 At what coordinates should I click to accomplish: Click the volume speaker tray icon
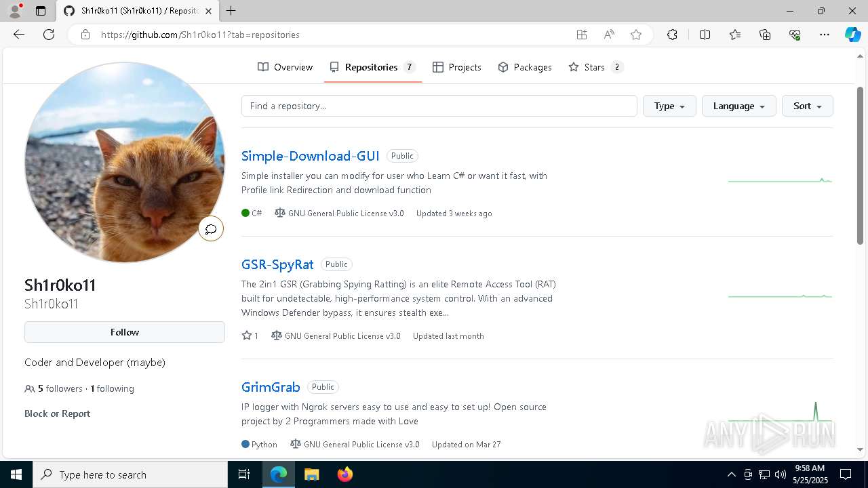pyautogui.click(x=780, y=474)
